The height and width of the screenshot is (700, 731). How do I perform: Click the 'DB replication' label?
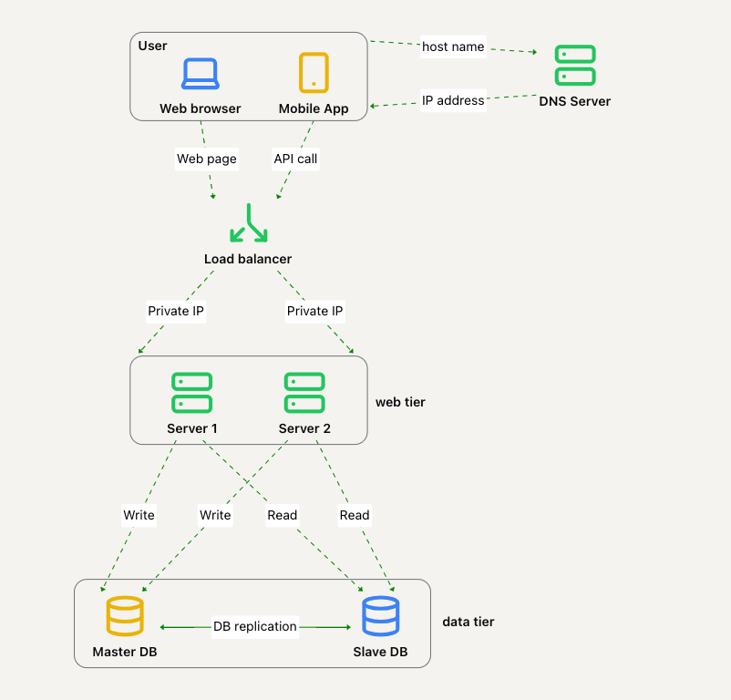(255, 626)
